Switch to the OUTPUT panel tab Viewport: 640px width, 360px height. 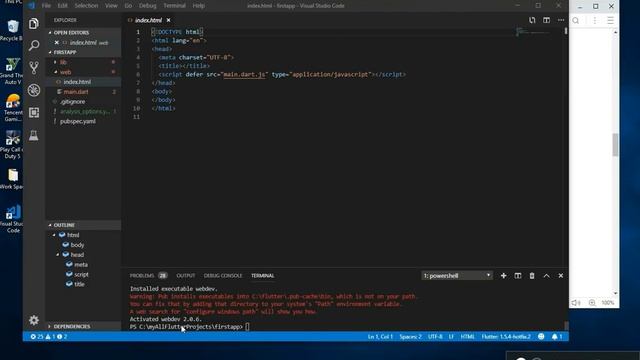coord(186,276)
